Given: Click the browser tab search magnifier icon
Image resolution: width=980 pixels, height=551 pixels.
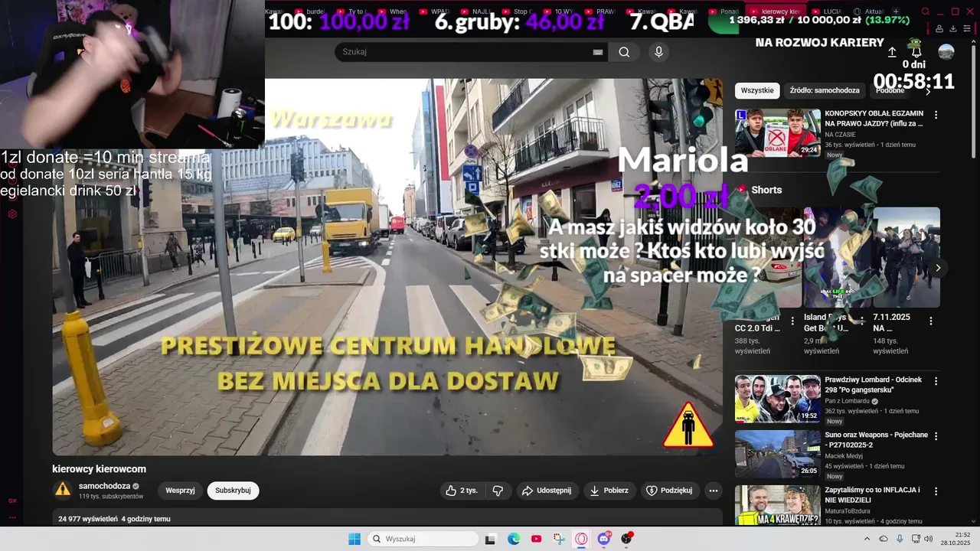Looking at the screenshot, I should (x=926, y=11).
